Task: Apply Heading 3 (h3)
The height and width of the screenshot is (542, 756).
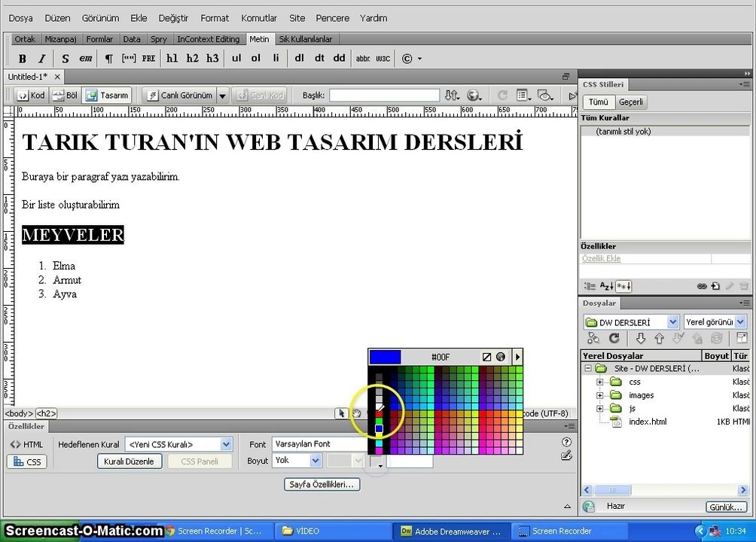Action: point(212,59)
